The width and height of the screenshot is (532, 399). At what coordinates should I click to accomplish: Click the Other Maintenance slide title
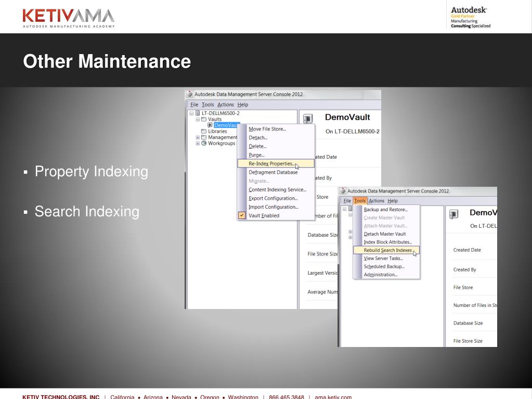click(107, 61)
